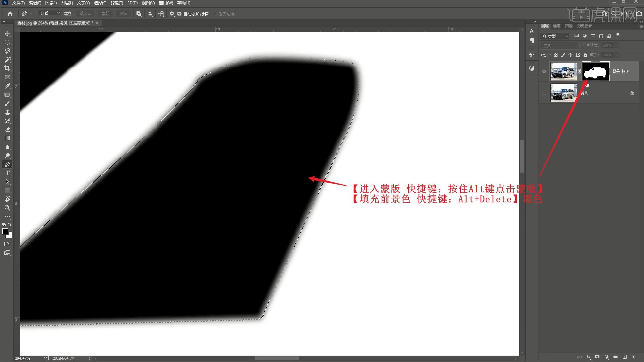
Task: Select the 背景 拷贝 layer mask thumbnail
Action: click(595, 71)
